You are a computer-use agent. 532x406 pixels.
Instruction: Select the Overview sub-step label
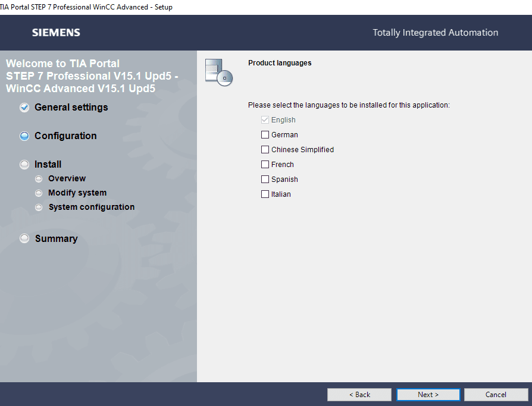67,178
